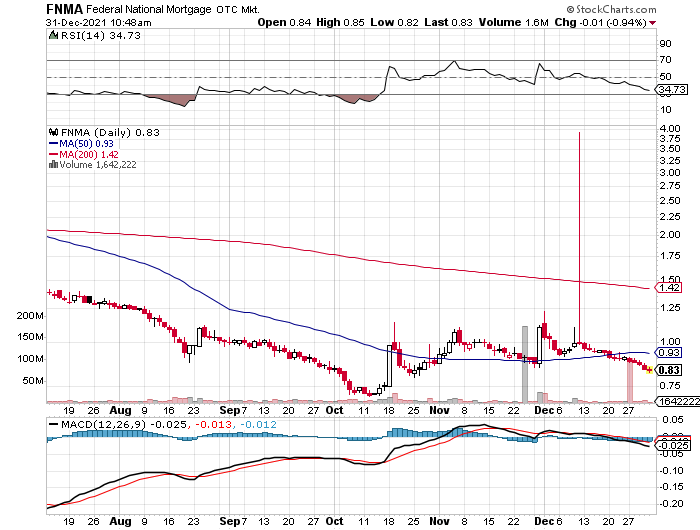Screen dimensions: 700x530
Task: Click the Federal National Mortgage company name
Action: click(149, 9)
